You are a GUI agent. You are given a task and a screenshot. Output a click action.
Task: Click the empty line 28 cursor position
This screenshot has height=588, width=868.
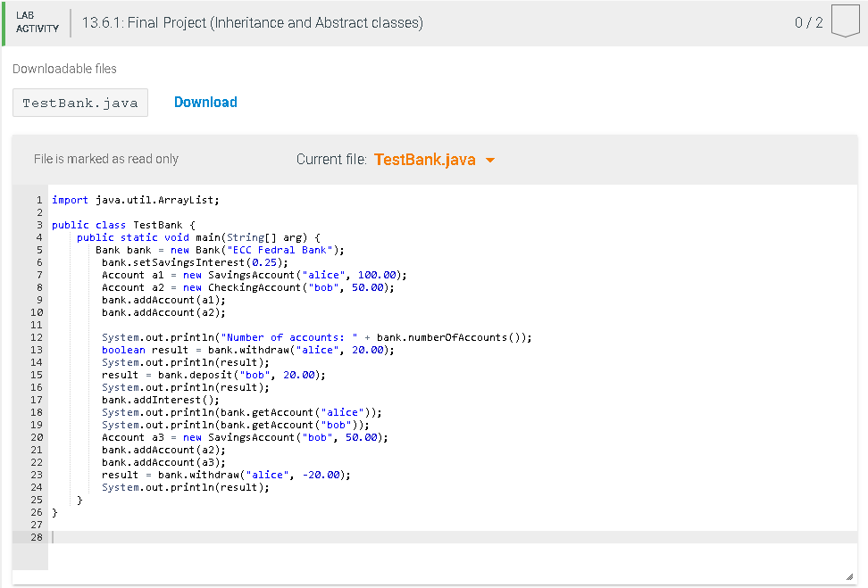click(x=53, y=537)
